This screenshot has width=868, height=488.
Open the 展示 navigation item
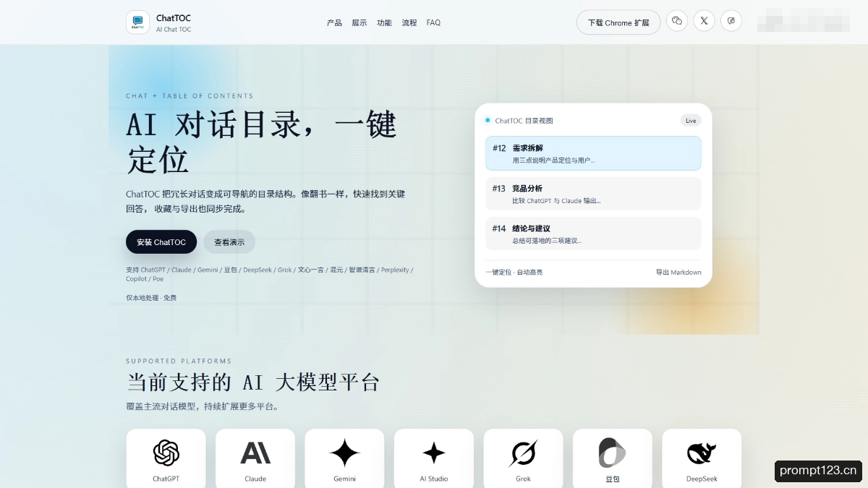coord(359,22)
